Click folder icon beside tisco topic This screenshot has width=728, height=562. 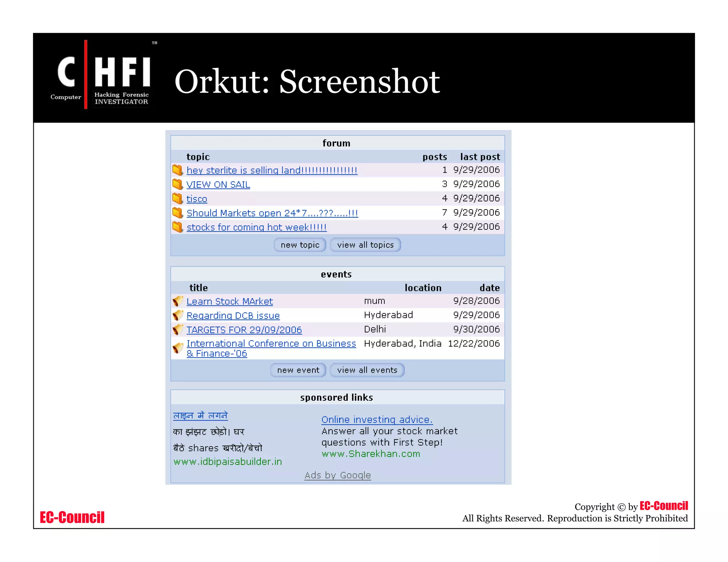tap(177, 198)
